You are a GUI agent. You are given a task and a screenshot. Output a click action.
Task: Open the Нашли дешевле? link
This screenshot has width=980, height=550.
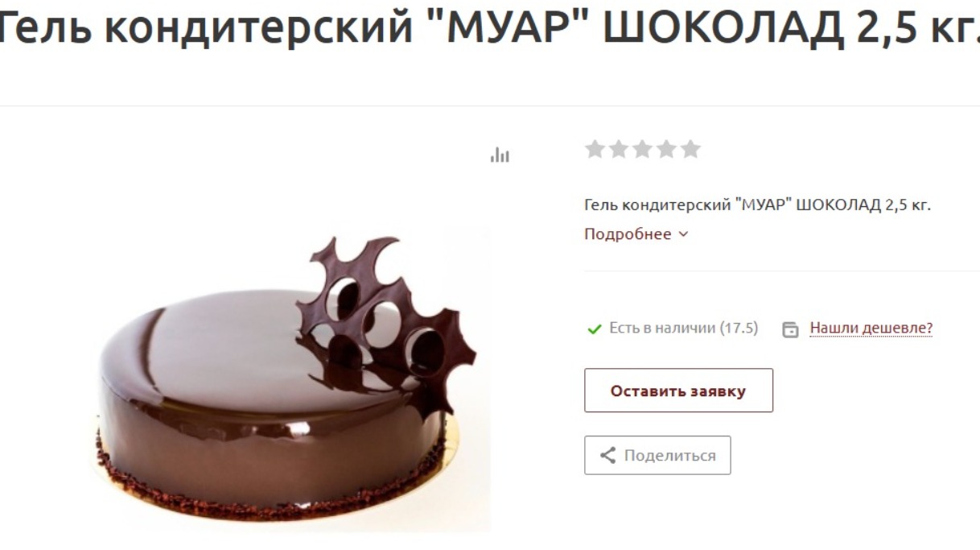click(x=871, y=328)
